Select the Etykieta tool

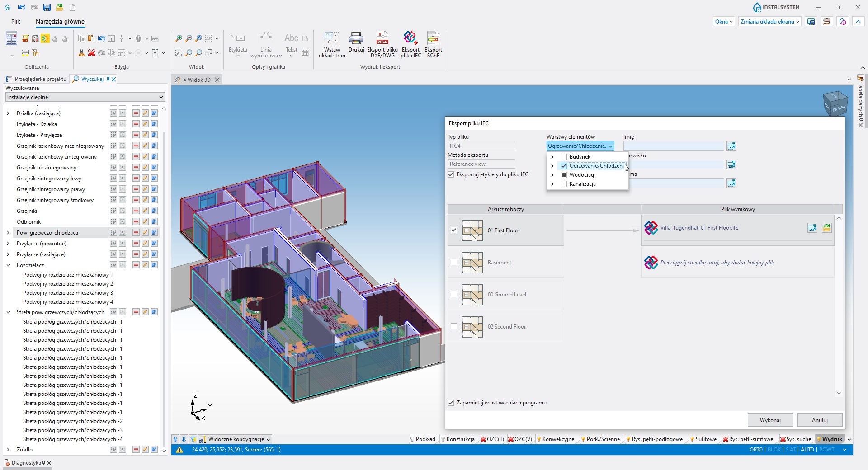pyautogui.click(x=238, y=44)
